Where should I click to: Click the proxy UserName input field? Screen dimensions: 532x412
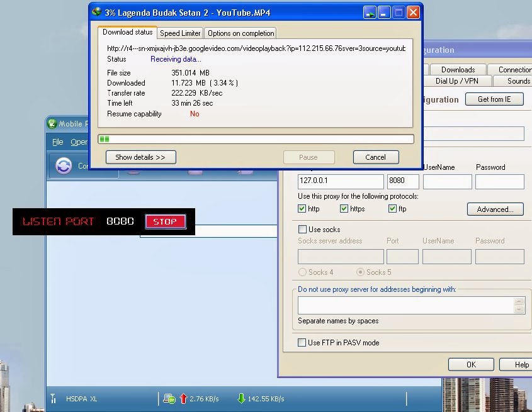(x=447, y=181)
